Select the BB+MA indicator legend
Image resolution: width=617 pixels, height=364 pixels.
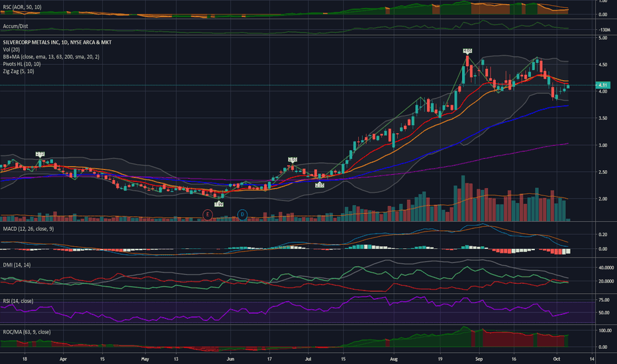pyautogui.click(x=51, y=57)
